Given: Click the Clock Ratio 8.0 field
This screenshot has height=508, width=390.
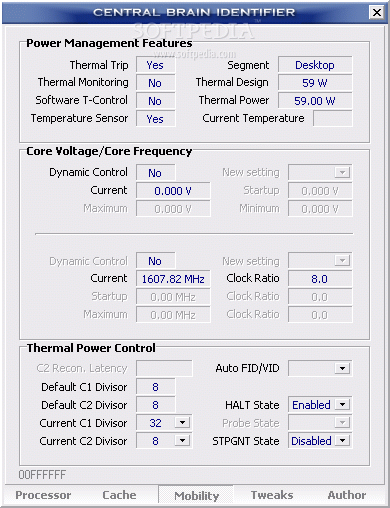Looking at the screenshot, I should [x=320, y=279].
